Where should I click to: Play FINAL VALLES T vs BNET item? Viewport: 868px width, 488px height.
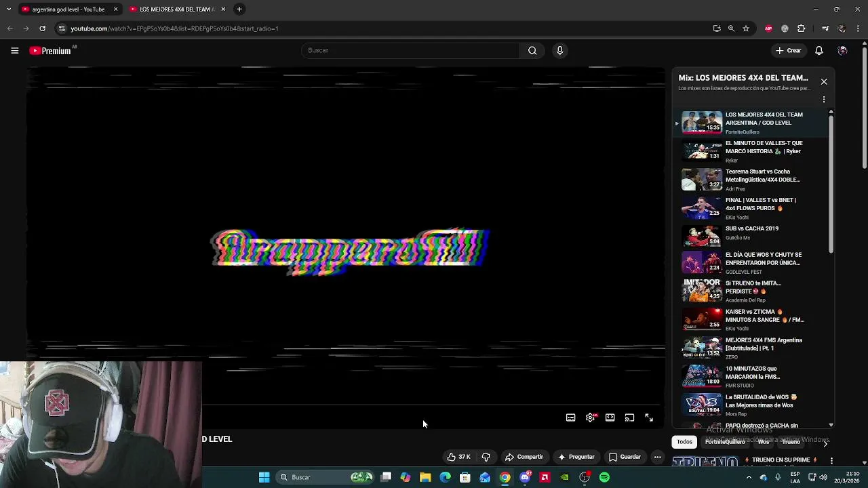click(751, 208)
